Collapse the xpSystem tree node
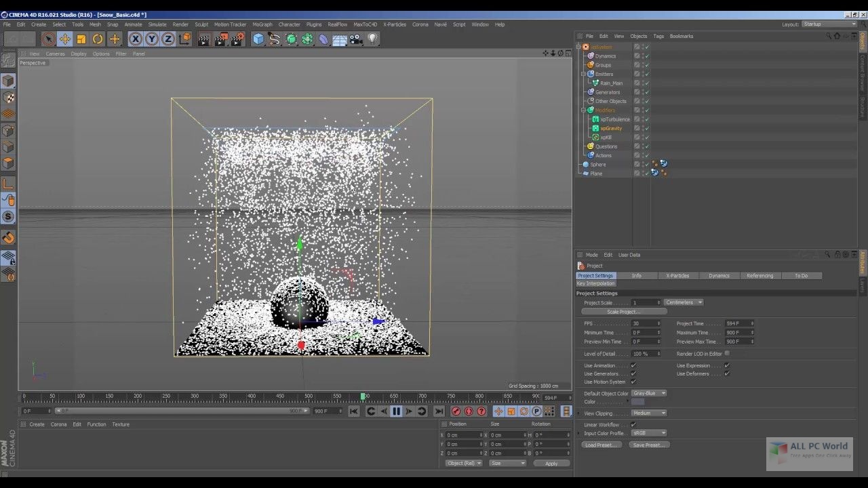Image resolution: width=868 pixels, height=488 pixels. (578, 47)
